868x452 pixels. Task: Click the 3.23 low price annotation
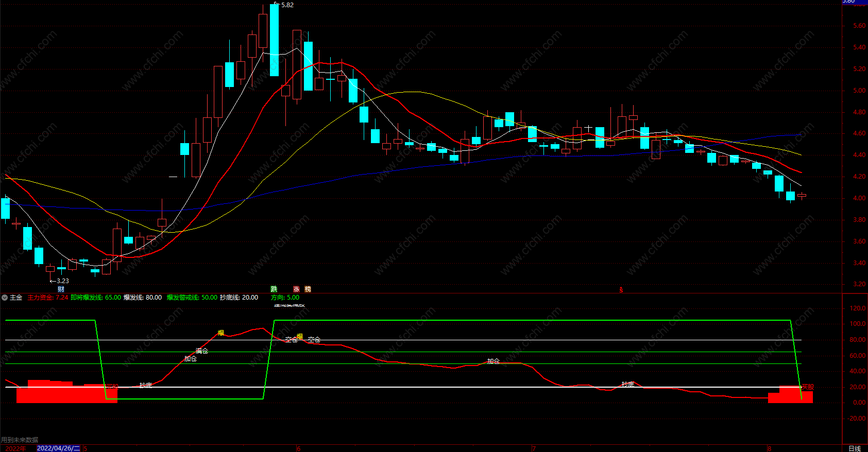click(62, 281)
